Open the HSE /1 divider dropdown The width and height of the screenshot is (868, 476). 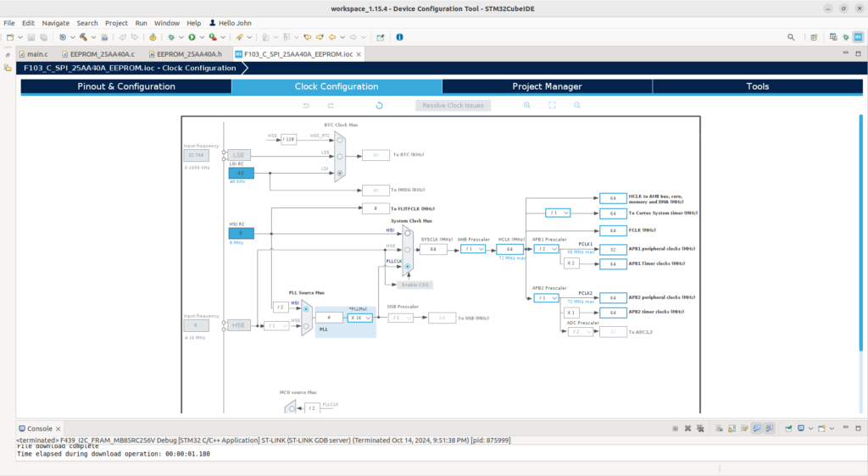pos(276,326)
